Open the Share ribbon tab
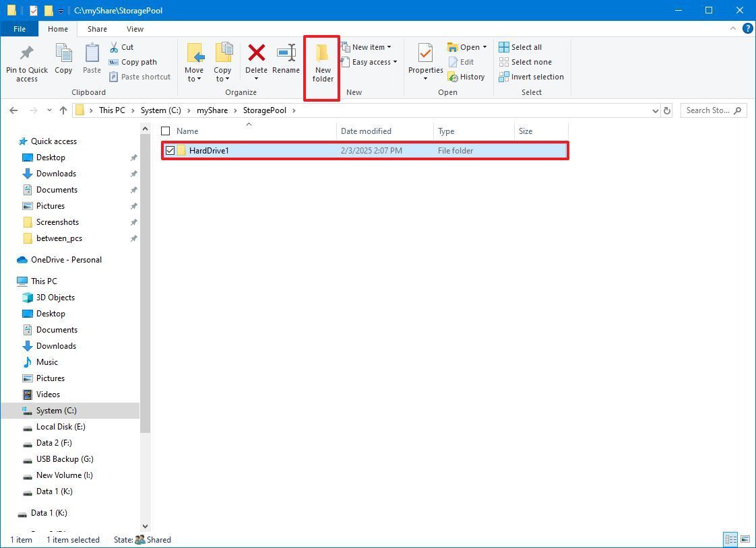The width and height of the screenshot is (756, 548). pyautogui.click(x=97, y=29)
